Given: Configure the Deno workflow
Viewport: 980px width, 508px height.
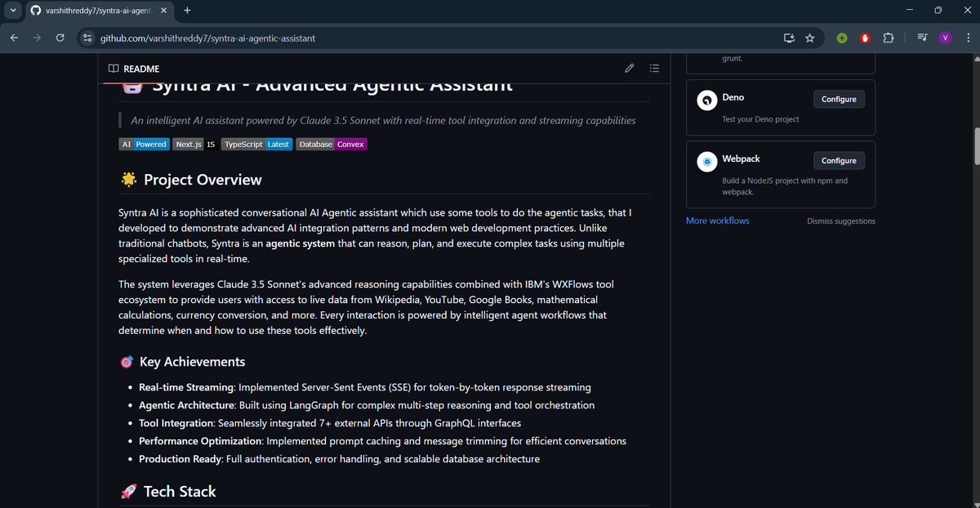Looking at the screenshot, I should coord(839,99).
